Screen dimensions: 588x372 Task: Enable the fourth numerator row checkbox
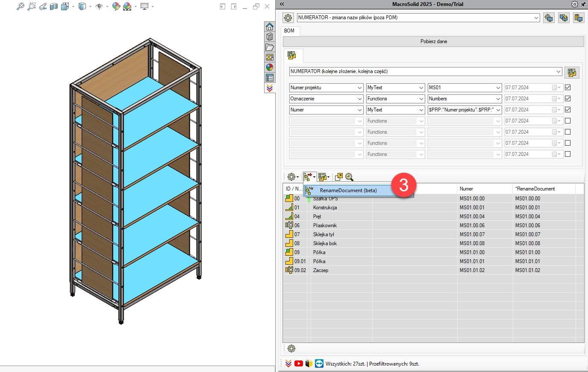coord(567,121)
